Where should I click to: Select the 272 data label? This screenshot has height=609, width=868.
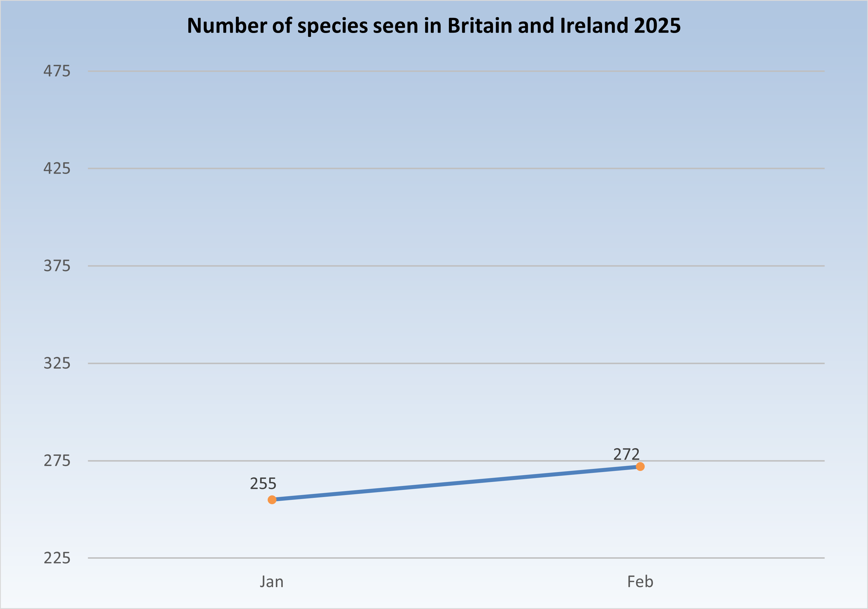pos(626,454)
